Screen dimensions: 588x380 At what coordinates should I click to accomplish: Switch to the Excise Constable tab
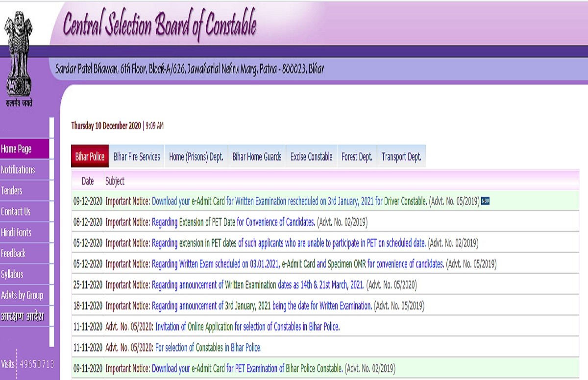pos(311,157)
